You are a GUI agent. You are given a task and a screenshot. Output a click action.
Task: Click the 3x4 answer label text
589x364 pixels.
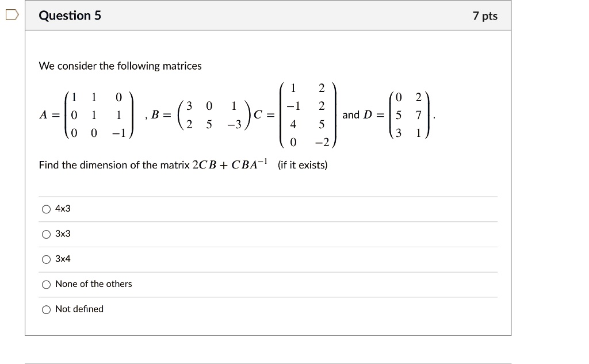[x=62, y=259]
